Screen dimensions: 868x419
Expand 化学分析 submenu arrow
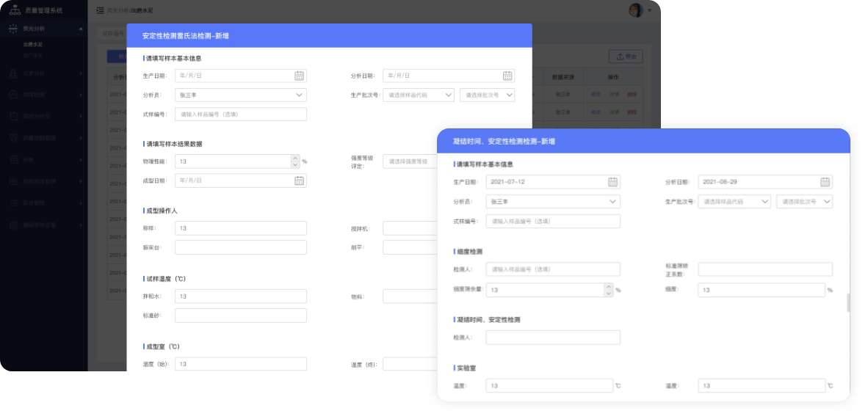click(81, 73)
